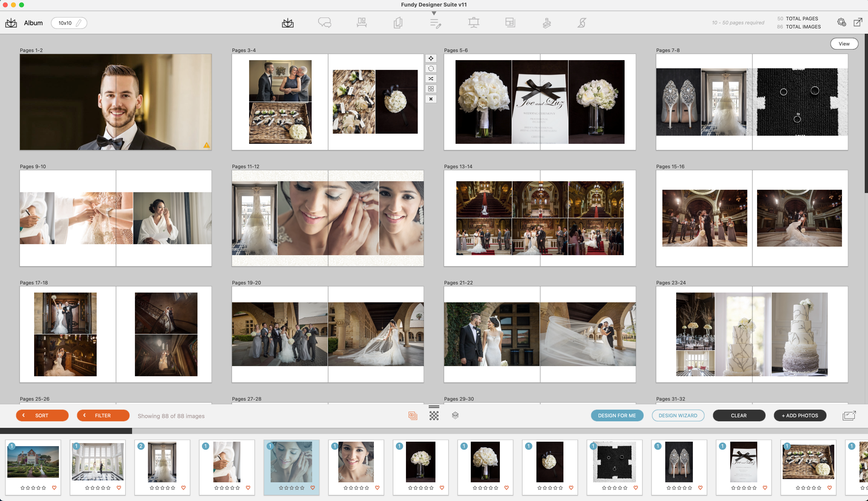868x501 pixels.
Task: Expand the orange SORT options
Action: click(42, 415)
